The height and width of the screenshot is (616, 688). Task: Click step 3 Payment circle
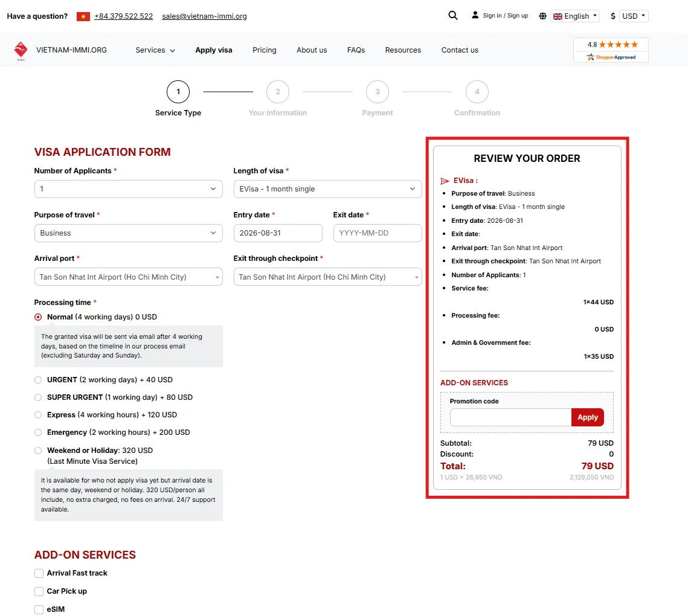point(378,92)
